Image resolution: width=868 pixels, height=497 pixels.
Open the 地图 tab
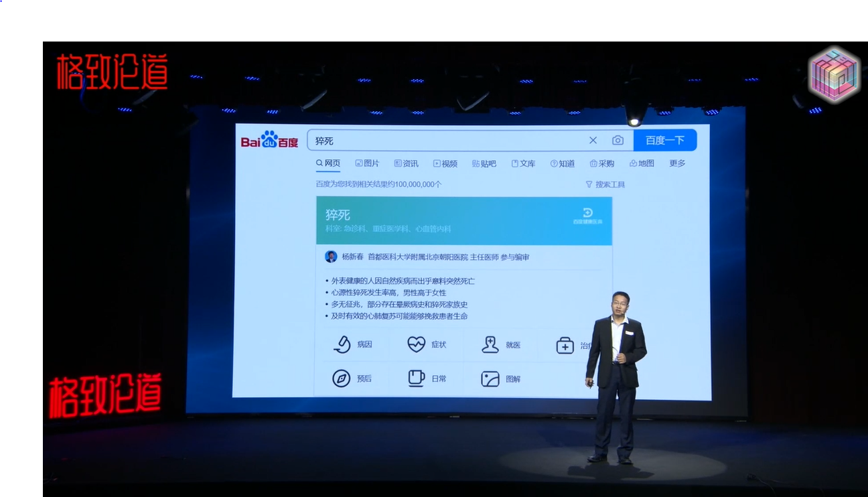pos(642,163)
